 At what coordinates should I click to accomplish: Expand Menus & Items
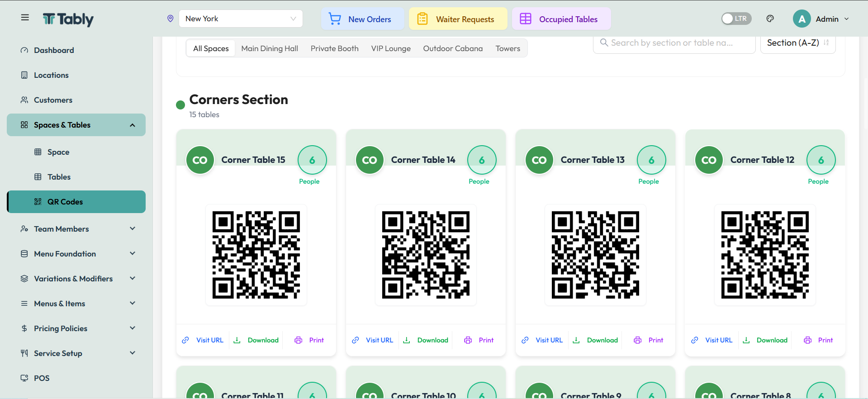click(76, 304)
